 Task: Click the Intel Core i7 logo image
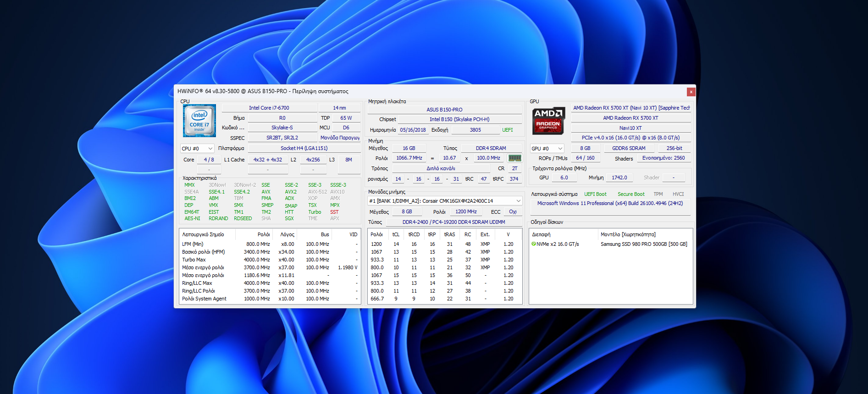coord(199,121)
